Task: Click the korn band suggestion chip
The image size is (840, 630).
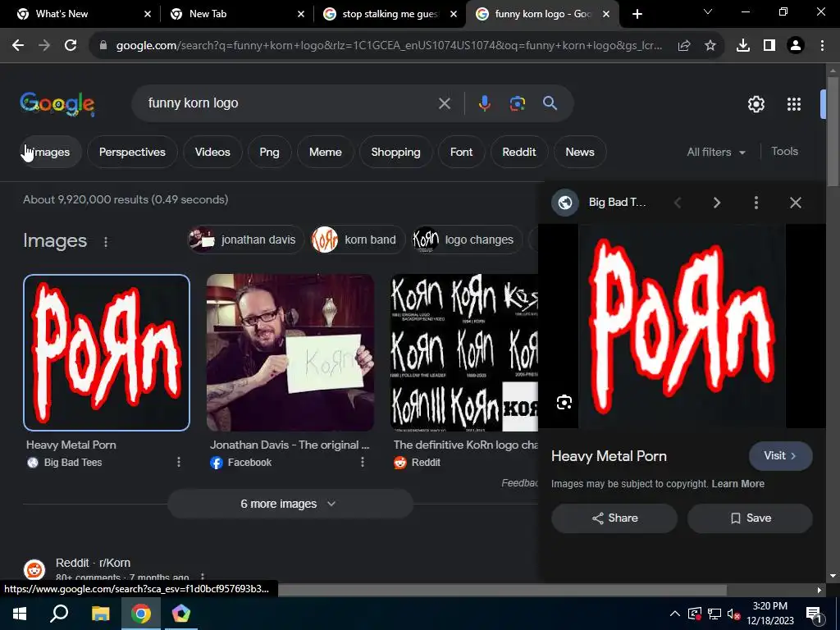Action: (358, 240)
